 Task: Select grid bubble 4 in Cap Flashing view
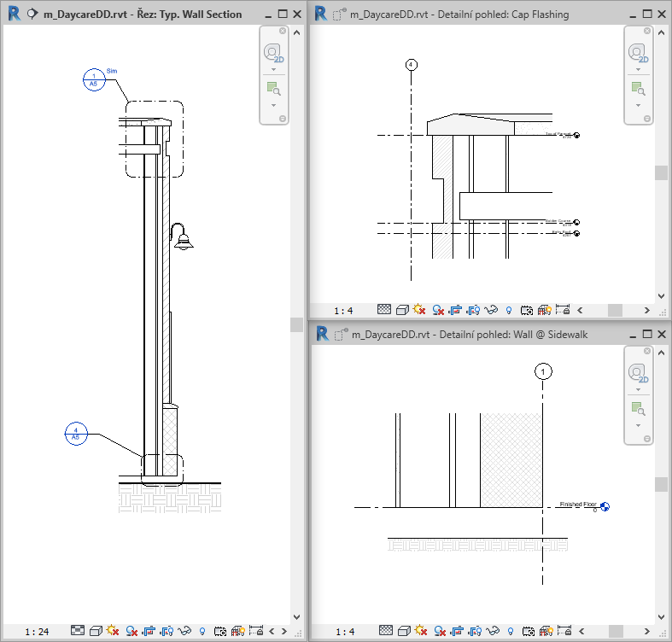click(x=411, y=65)
